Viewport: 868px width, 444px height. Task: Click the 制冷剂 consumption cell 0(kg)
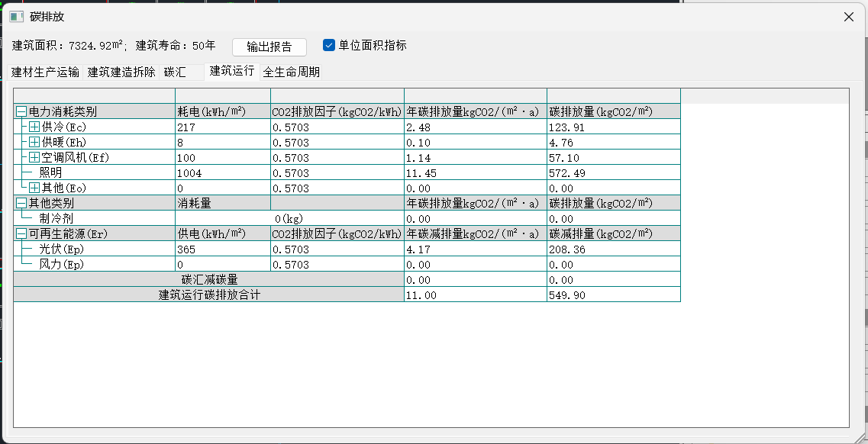[x=289, y=219]
